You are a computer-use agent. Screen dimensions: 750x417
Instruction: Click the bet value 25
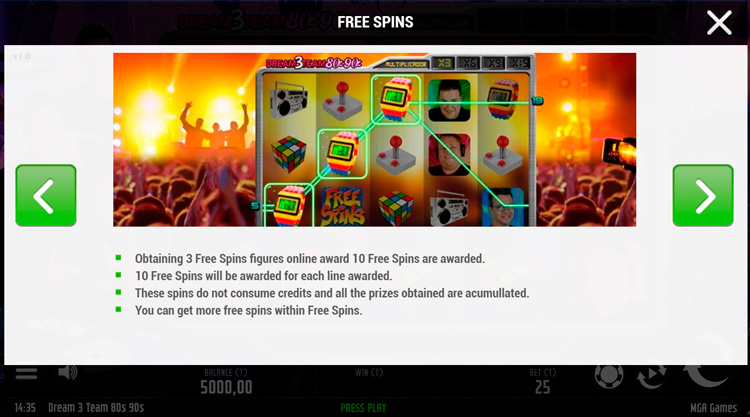(x=542, y=387)
